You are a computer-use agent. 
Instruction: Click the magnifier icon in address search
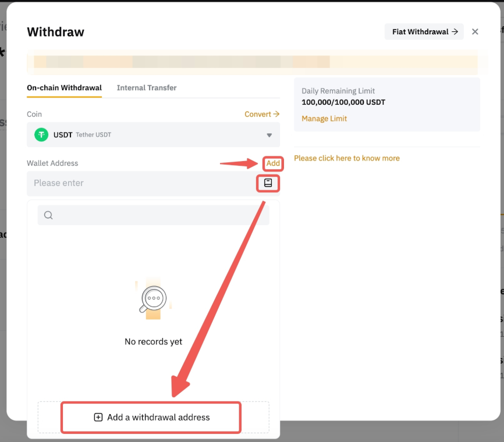(x=48, y=215)
